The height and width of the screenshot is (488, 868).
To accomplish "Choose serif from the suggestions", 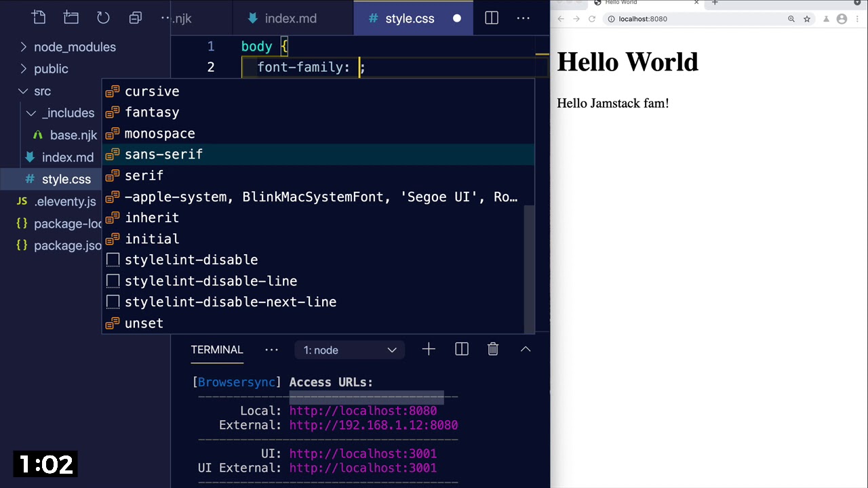I will point(318,176).
